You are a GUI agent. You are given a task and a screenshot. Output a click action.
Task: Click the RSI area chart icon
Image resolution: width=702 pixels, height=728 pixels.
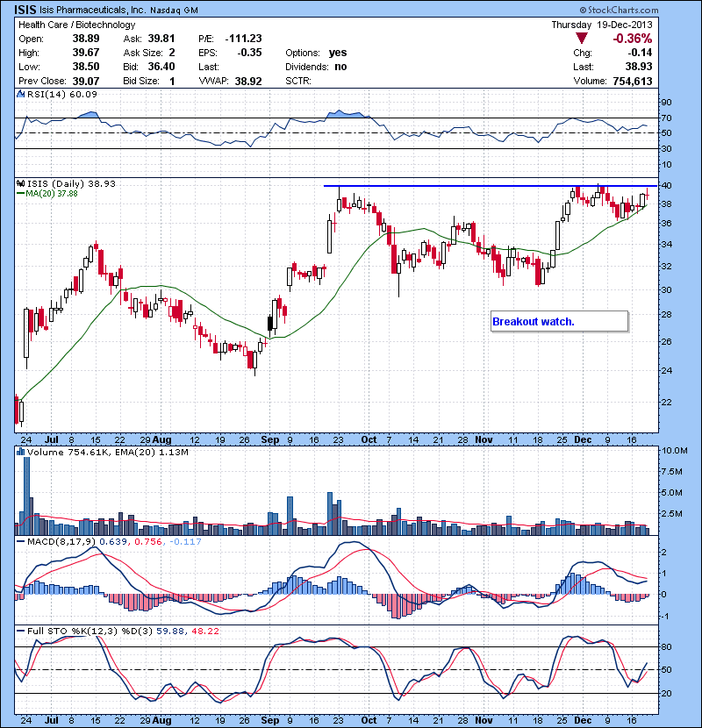coord(20,94)
